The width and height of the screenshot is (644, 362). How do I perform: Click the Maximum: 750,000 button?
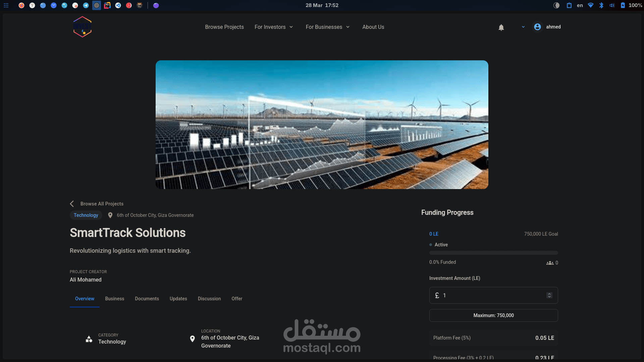(493, 315)
